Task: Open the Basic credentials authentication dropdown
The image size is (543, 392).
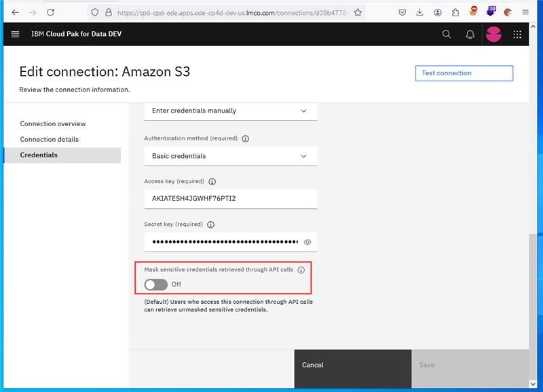Action: 230,156
